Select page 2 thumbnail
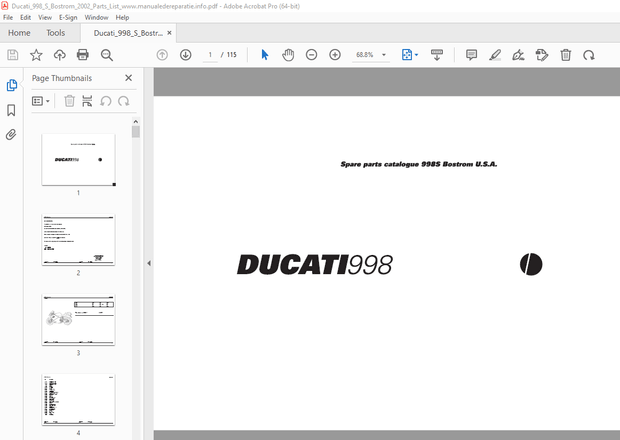 click(x=78, y=240)
